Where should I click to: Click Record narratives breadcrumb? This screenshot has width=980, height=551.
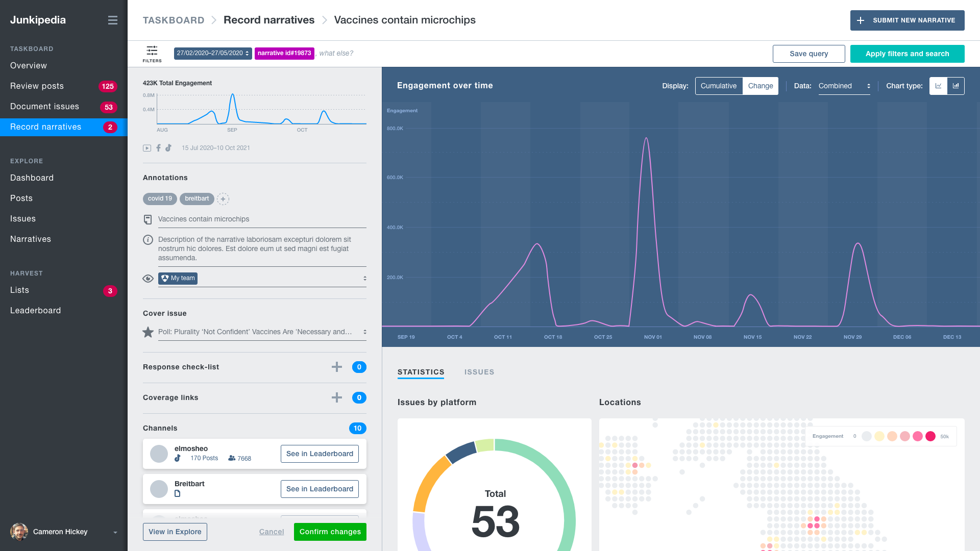pyautogui.click(x=269, y=20)
